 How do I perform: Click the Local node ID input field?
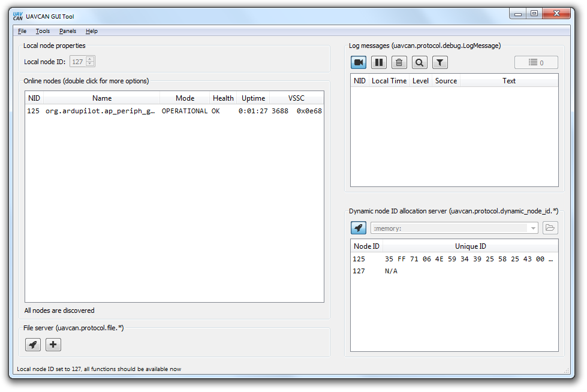point(77,62)
